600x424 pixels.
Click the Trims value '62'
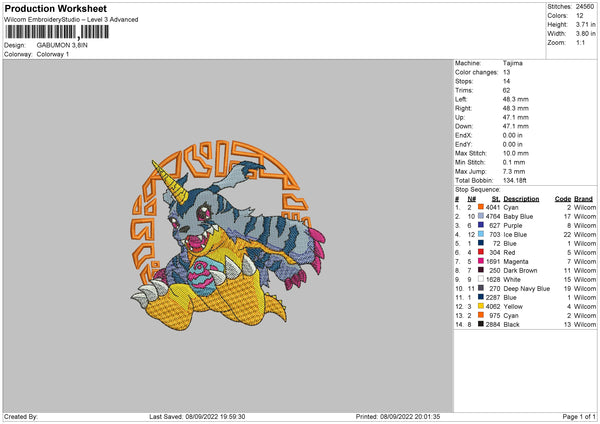coord(506,90)
